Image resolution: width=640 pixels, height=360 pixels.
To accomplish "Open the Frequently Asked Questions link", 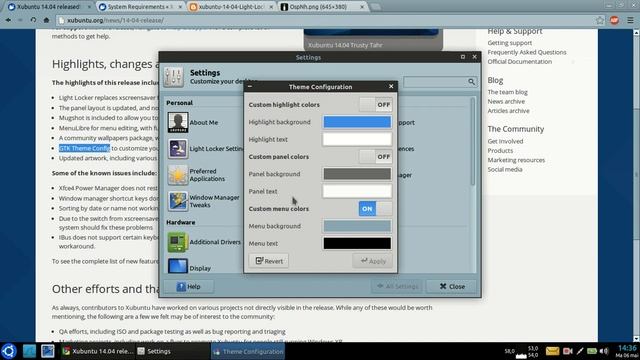I will coord(527,52).
